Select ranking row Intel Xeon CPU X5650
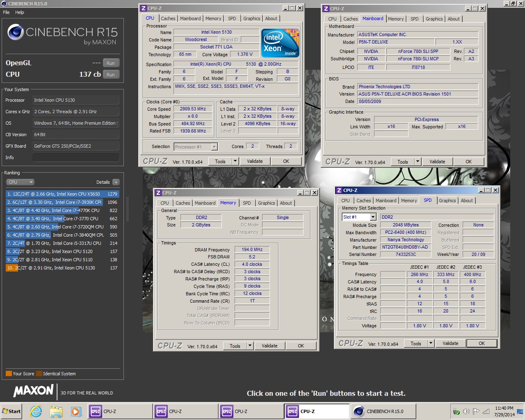This screenshot has height=420, width=525. point(62,194)
